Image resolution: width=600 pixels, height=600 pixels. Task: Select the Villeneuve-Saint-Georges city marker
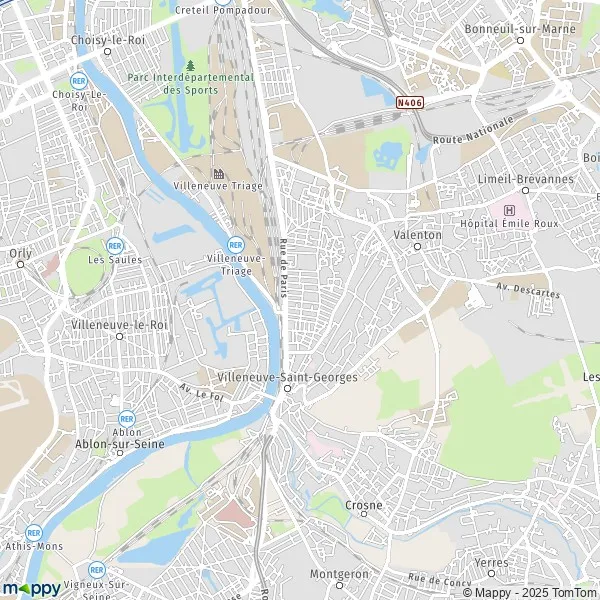[x=287, y=389]
